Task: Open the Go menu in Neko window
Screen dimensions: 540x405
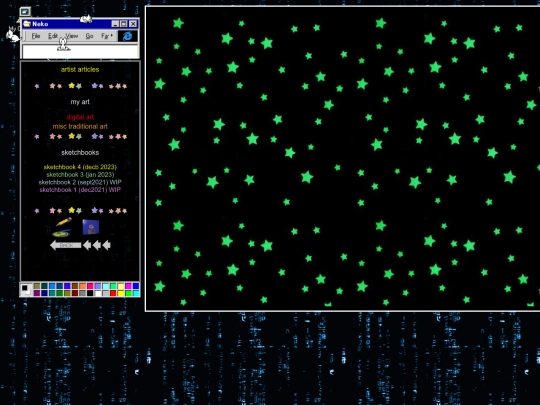Action: click(x=90, y=36)
